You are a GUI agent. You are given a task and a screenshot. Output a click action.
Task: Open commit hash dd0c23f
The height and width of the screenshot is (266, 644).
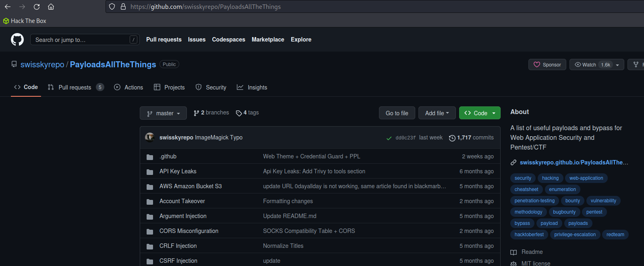(405, 138)
